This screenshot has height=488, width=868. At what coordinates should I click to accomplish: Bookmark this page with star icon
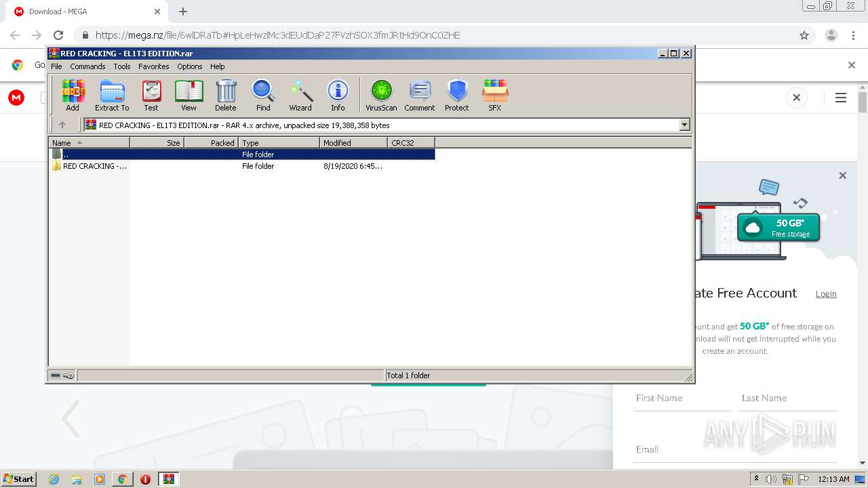(x=804, y=35)
